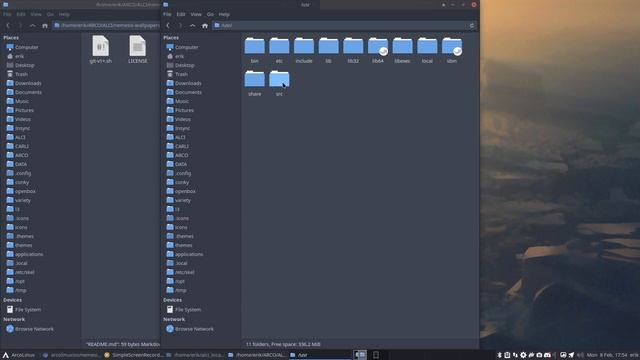Open ARCO bookmark in /usr window sidebar

coord(177,155)
